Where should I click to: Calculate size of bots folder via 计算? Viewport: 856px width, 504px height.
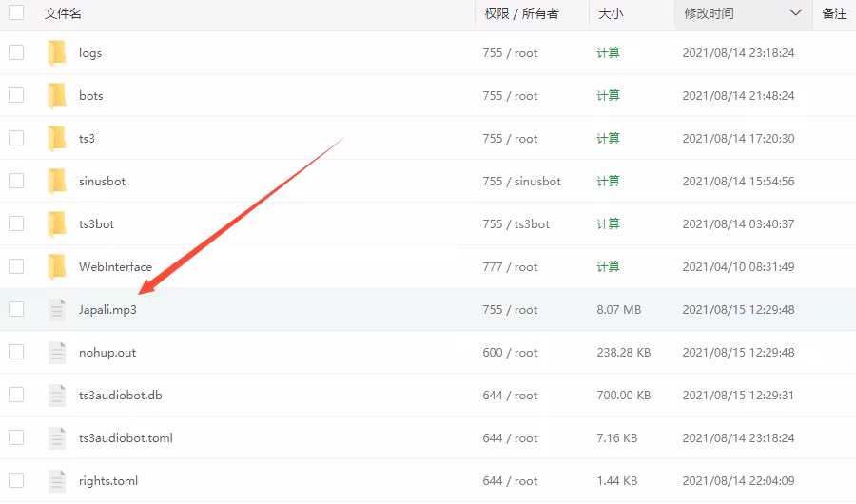tap(608, 95)
